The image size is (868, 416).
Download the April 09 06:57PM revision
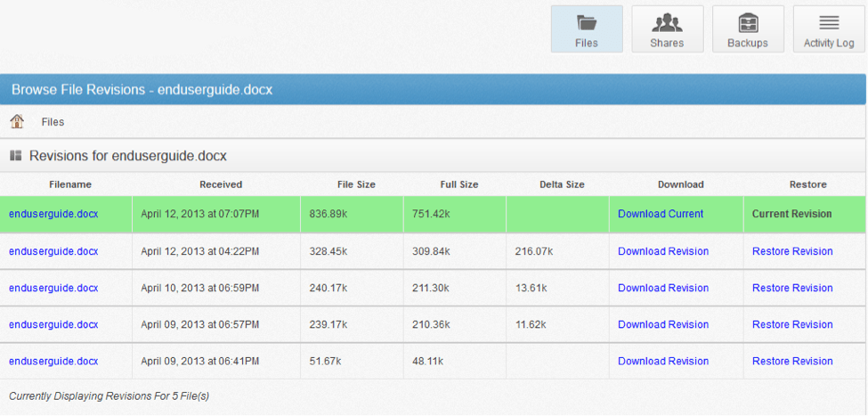[663, 324]
